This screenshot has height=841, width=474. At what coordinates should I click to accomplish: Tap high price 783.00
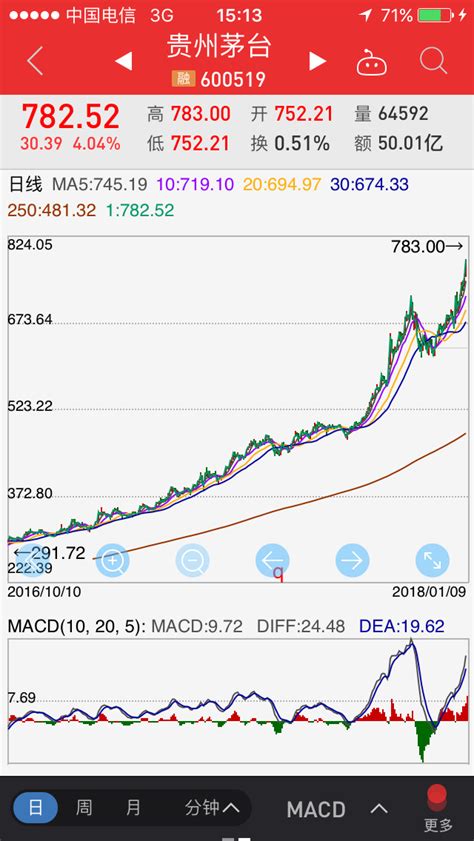(201, 114)
